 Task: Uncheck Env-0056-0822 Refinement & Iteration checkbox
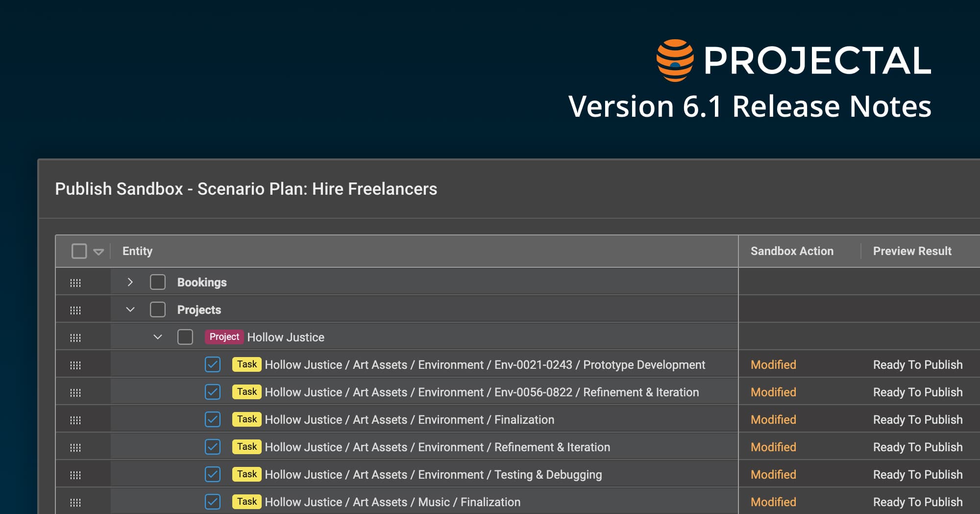coord(213,392)
